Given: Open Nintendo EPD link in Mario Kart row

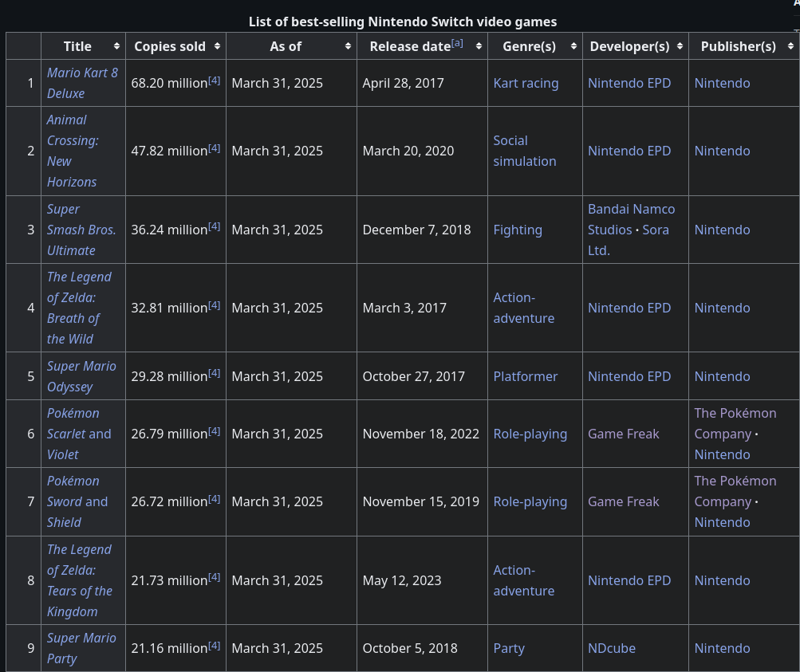Looking at the screenshot, I should pos(629,83).
